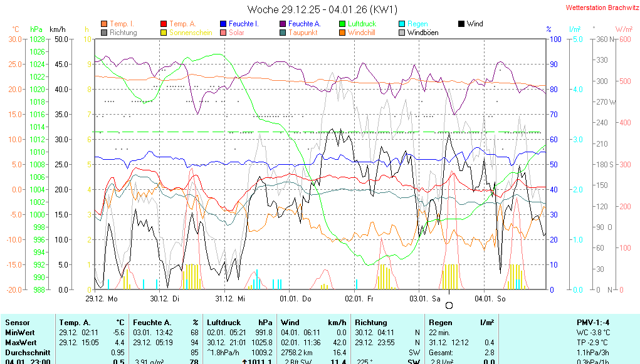The width and height of the screenshot is (640, 364).
Task: Click the moon phase circle marker below axis
Action: click(x=449, y=306)
